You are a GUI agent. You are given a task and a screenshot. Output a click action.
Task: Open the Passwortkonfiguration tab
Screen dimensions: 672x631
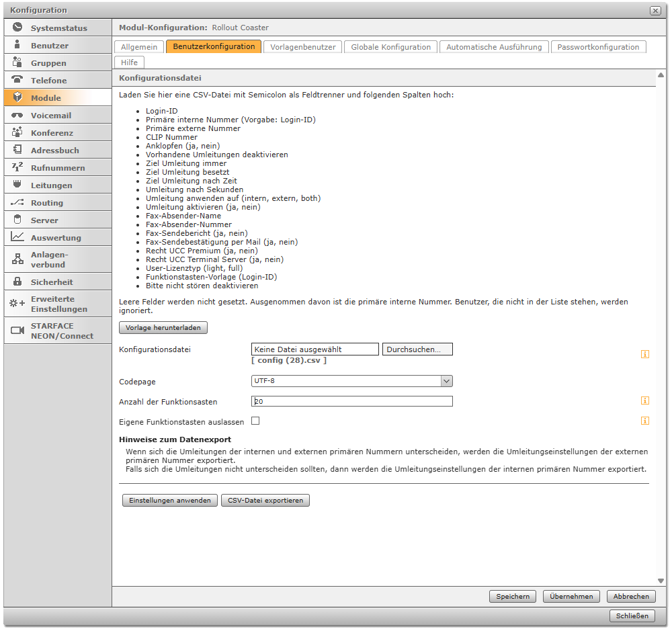(x=598, y=47)
